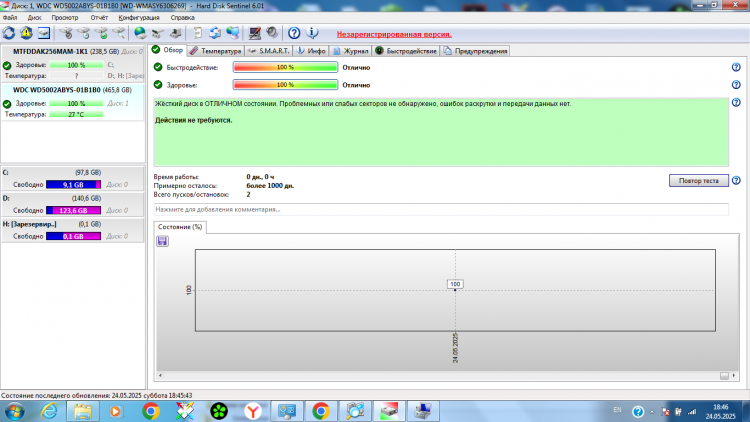The height and width of the screenshot is (422, 750).
Task: Click the graph scrollbar right arrow
Action: tap(734, 376)
